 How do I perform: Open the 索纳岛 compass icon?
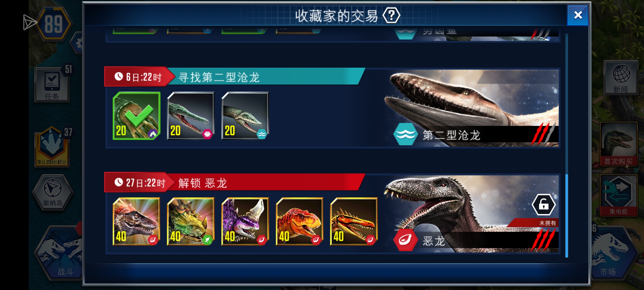click(x=53, y=192)
